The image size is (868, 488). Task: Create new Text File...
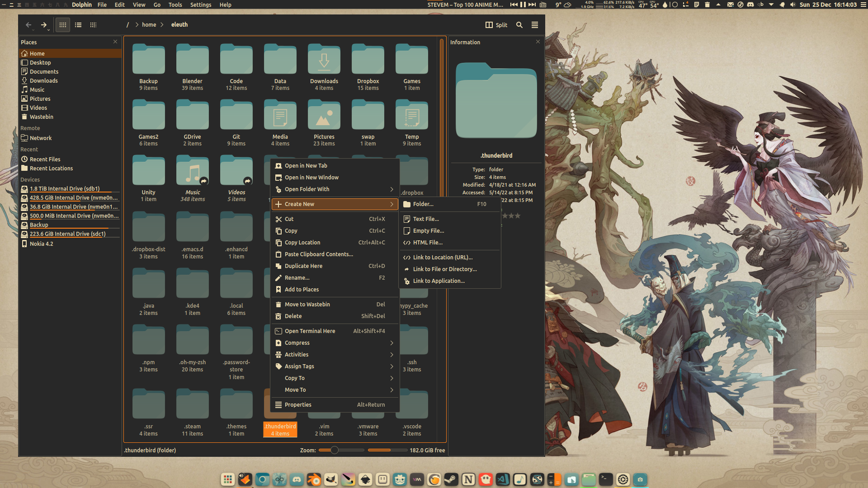pyautogui.click(x=450, y=219)
